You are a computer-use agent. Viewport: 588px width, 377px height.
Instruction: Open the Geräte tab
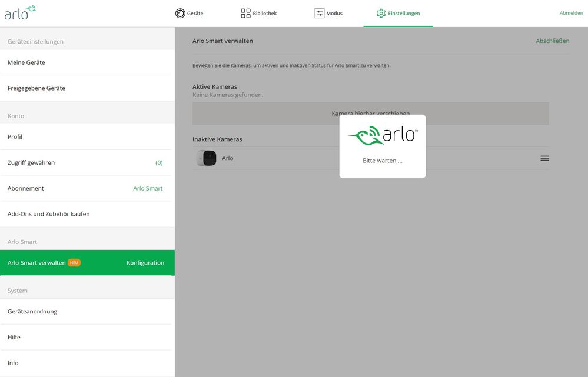(x=190, y=13)
